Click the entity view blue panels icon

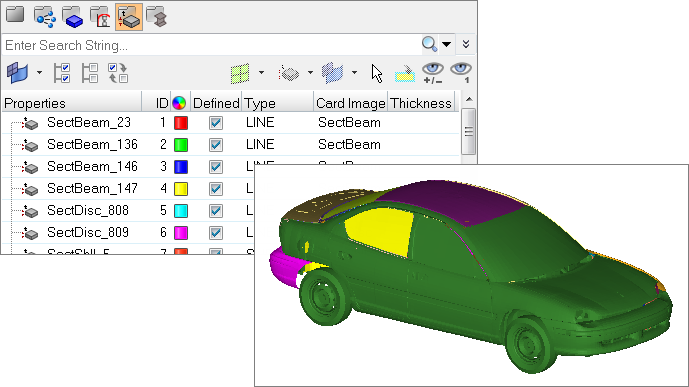(x=18, y=72)
